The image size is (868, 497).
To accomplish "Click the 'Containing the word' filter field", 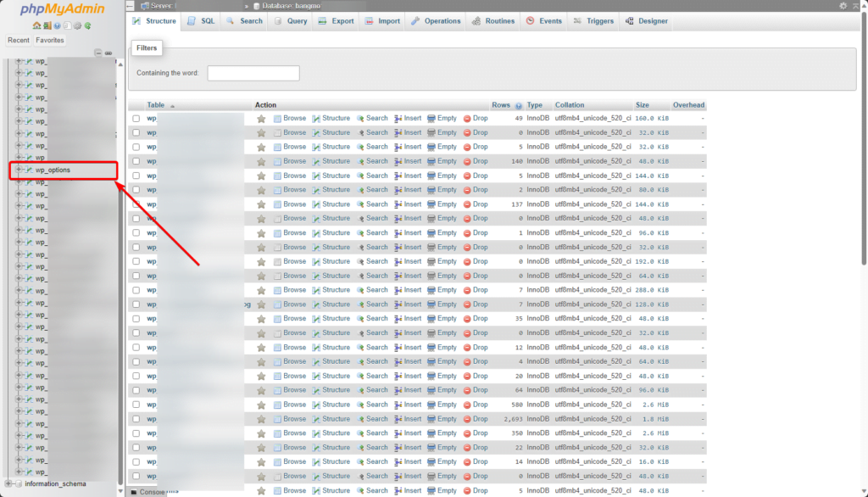I will coord(253,73).
